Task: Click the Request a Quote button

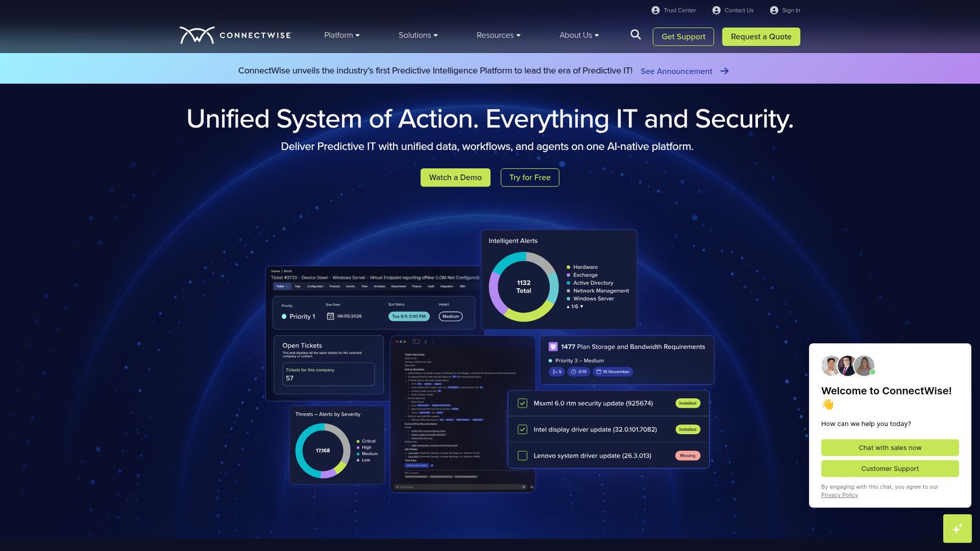Action: click(761, 37)
